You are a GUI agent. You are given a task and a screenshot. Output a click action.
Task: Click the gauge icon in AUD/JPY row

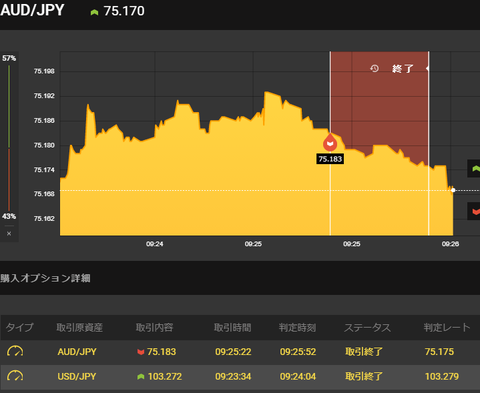15,351
